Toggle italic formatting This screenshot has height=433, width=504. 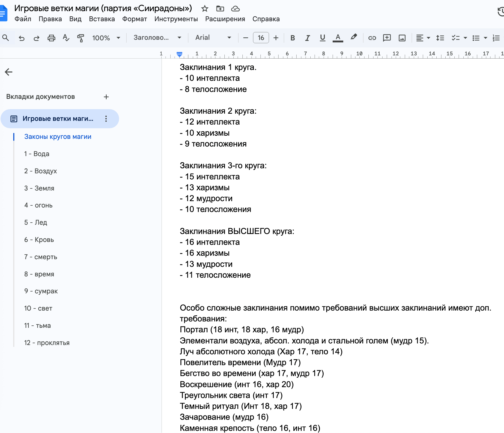(307, 38)
